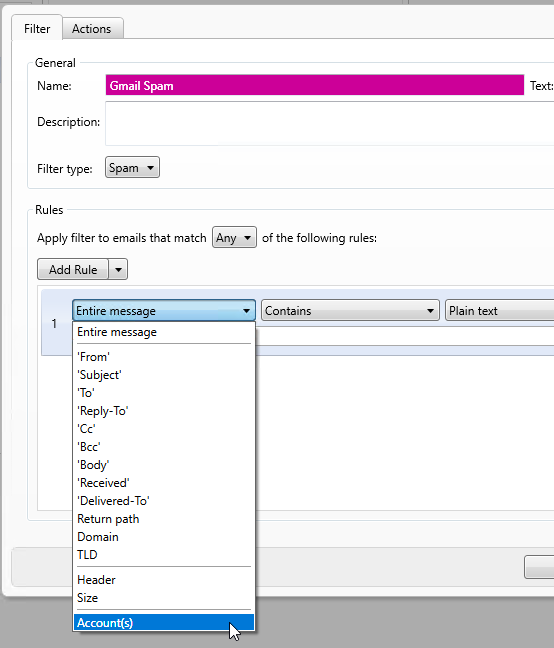Viewport: 554px width, 648px height.
Task: Open the Plain text dropdown
Action: [x=499, y=310]
